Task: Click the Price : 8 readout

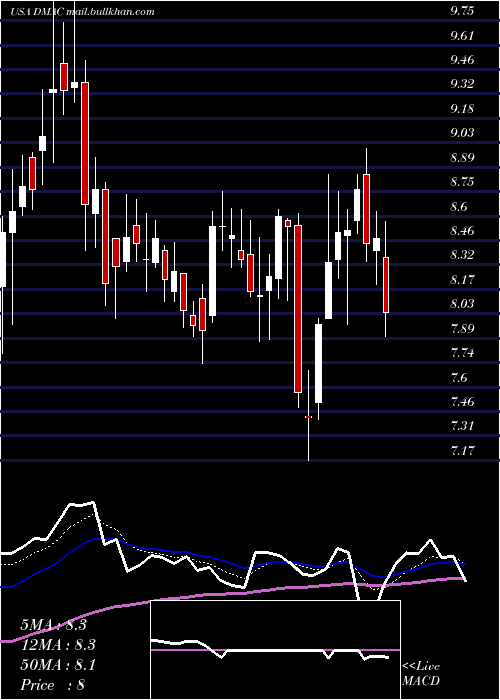Action: (53, 685)
